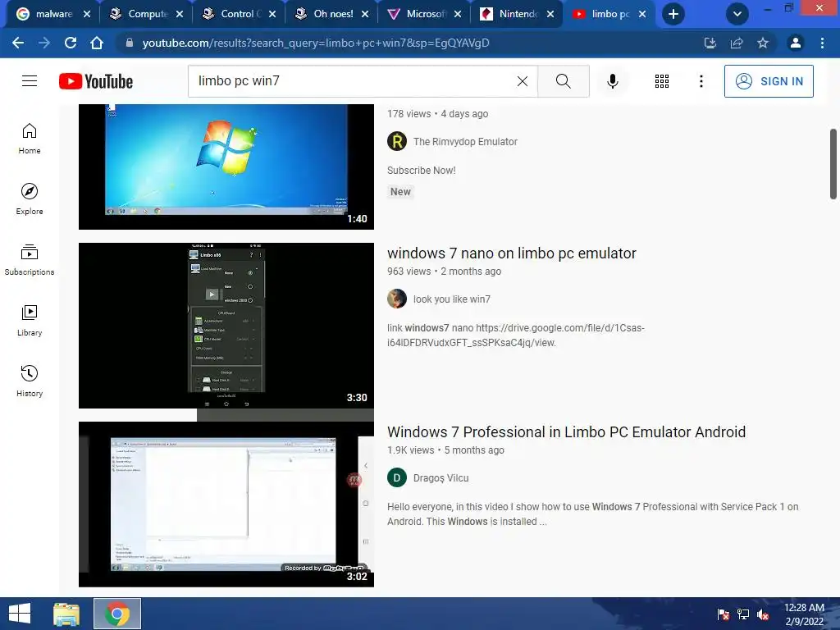This screenshot has height=630, width=840.
Task: Open the 'look you like win7' channel
Action: click(452, 299)
